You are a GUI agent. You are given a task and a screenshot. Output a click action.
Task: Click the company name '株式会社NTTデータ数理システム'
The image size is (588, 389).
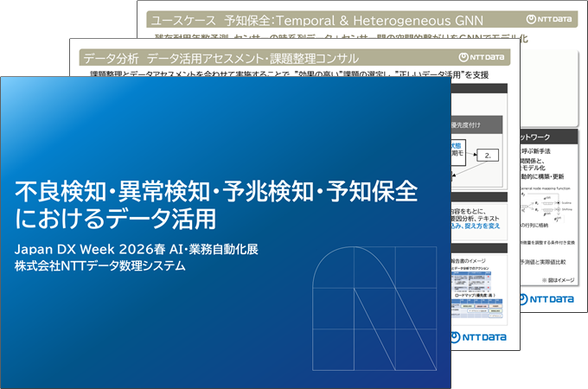point(100,265)
